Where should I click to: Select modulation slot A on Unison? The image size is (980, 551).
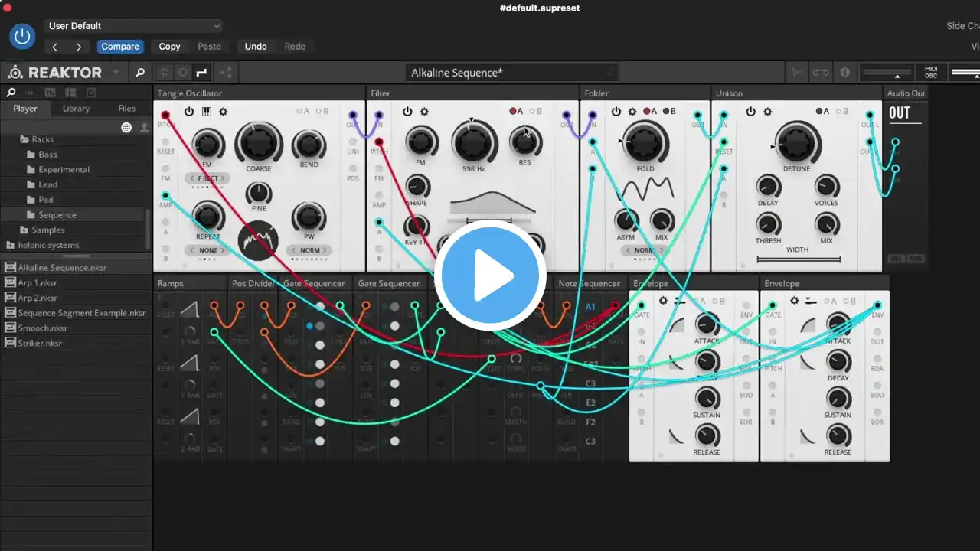[x=822, y=112]
